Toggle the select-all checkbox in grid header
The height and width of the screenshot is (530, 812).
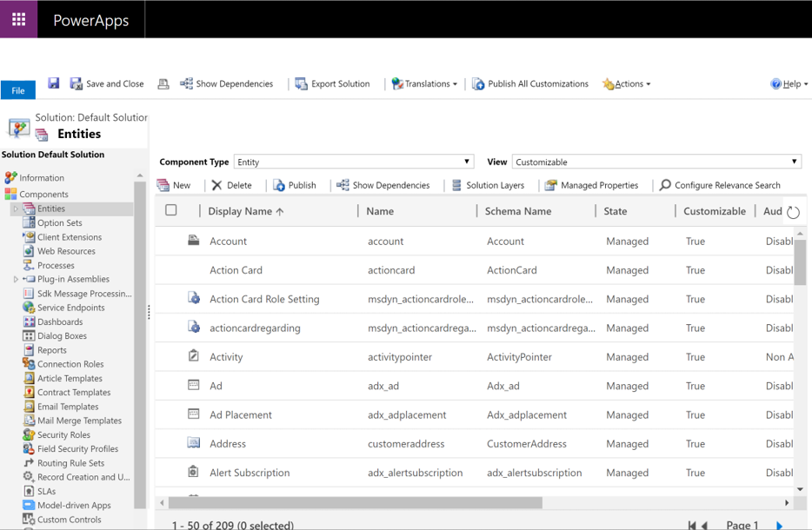171,210
